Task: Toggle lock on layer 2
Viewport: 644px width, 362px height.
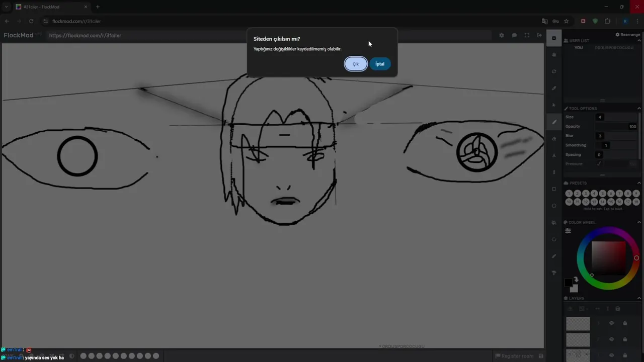Action: coord(625,339)
